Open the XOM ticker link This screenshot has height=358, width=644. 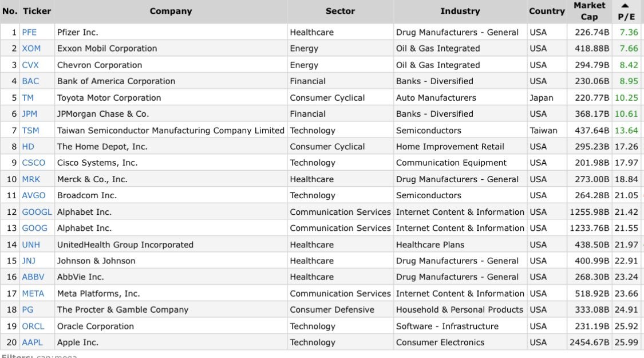click(31, 49)
